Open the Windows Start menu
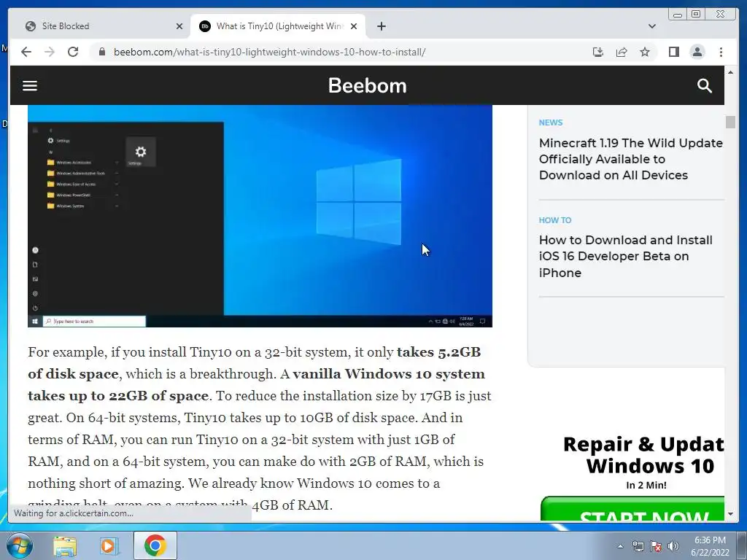Viewport: 747px width, 560px height. click(x=20, y=545)
